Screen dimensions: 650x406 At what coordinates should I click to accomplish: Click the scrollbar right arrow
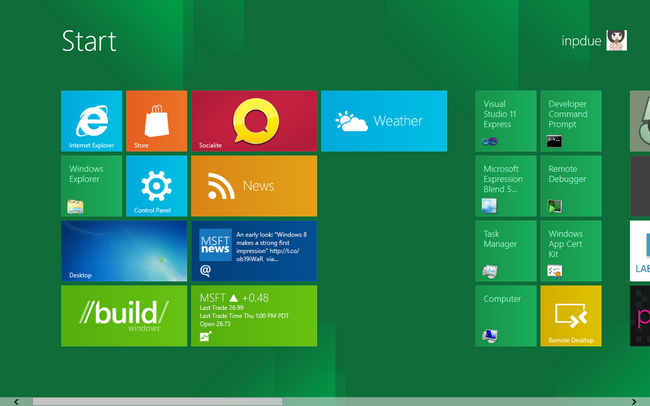[x=634, y=401]
